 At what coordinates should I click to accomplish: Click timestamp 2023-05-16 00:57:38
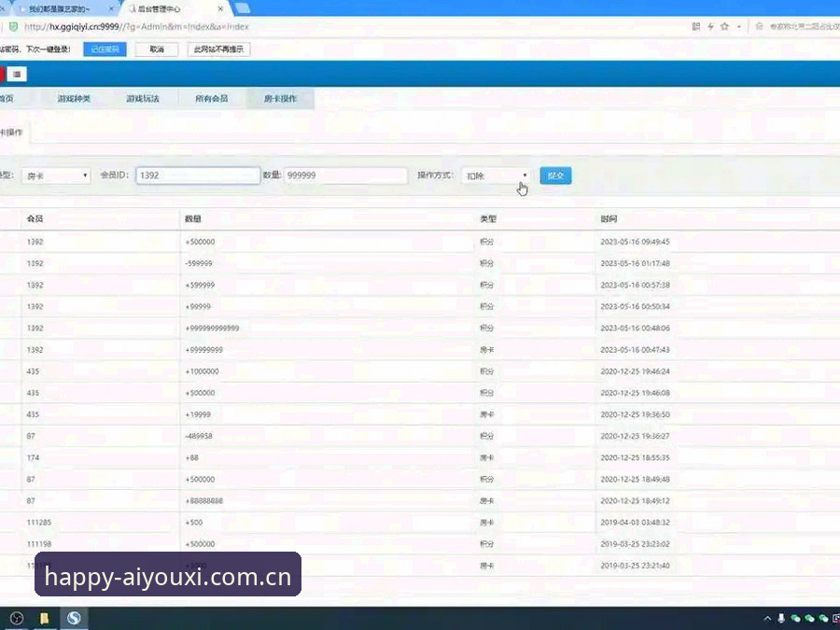click(635, 285)
